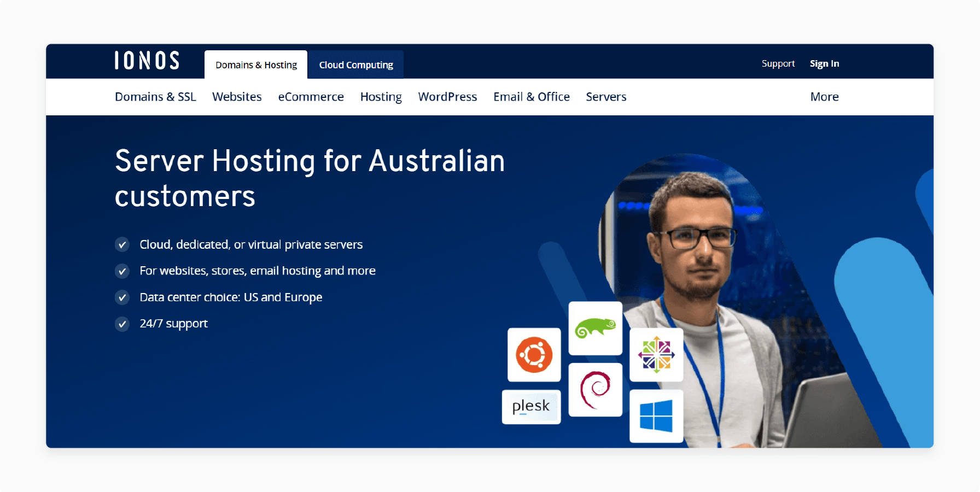This screenshot has height=492, width=980.
Task: Click text For websites, stores, email hosting and more
Action: tap(258, 271)
